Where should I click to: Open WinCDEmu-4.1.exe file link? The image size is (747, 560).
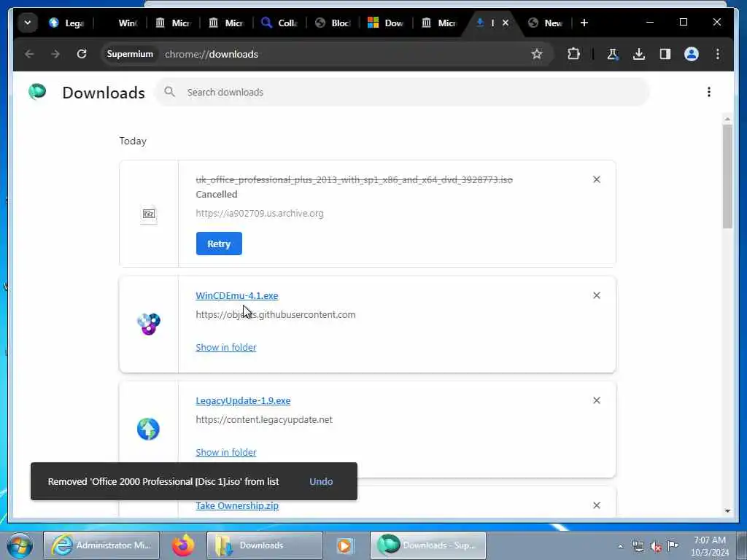tap(237, 296)
